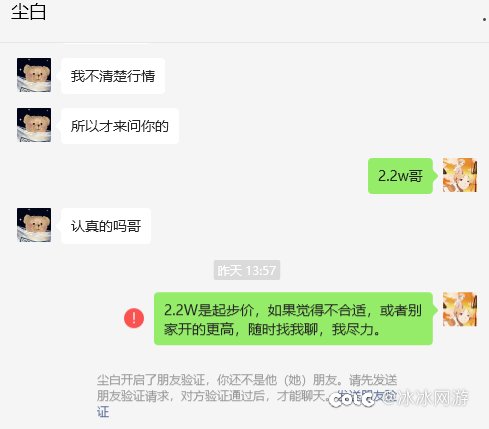Select the green "2.2W是起步价" message bubble
Viewport: 489px width, 429px height.
click(x=293, y=319)
